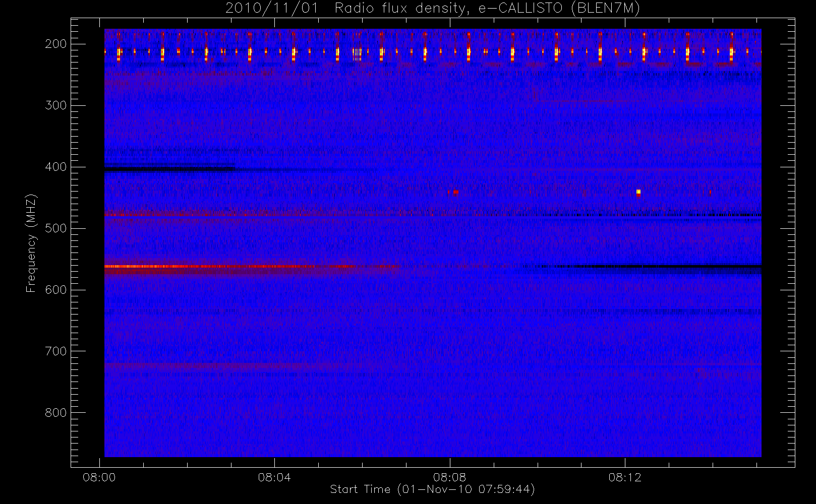Click the '08:12' time tick label

[x=625, y=477]
